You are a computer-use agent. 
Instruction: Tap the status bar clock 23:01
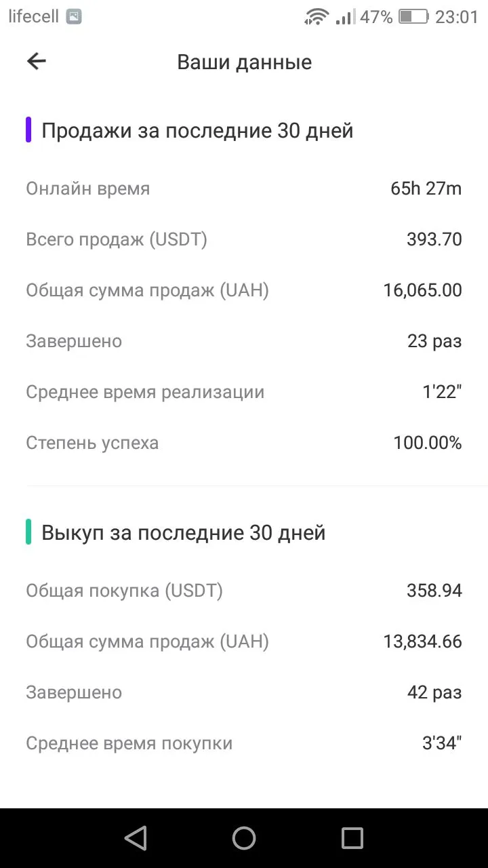coord(456,17)
